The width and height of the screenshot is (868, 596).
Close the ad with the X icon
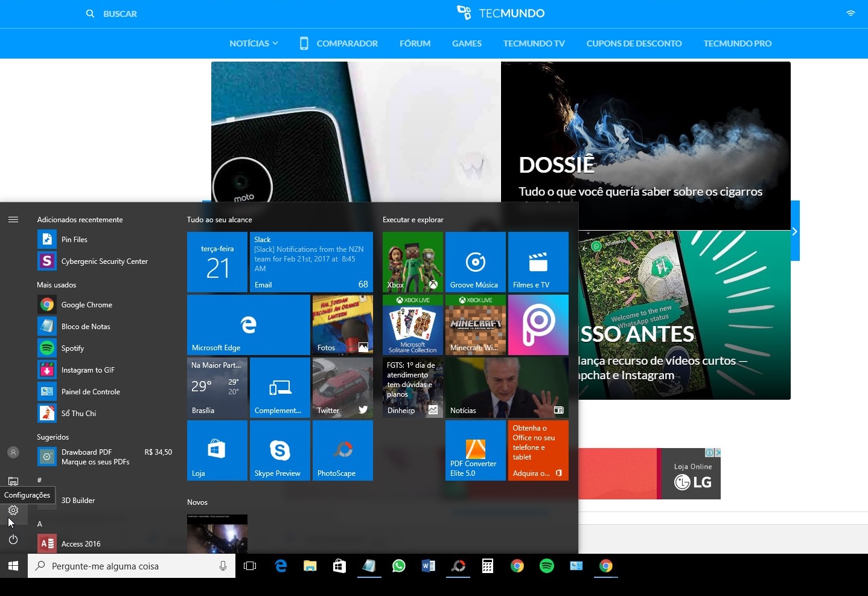(x=718, y=452)
